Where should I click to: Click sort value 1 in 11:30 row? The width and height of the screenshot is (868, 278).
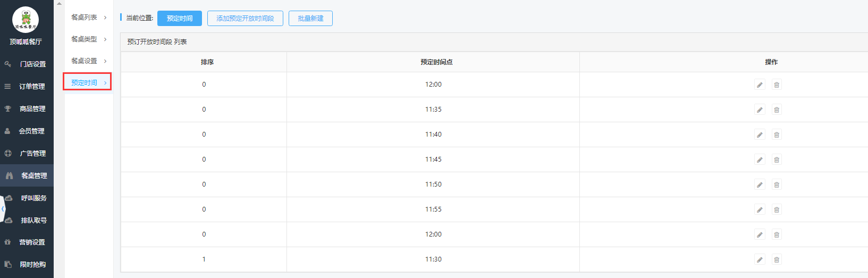pyautogui.click(x=204, y=259)
